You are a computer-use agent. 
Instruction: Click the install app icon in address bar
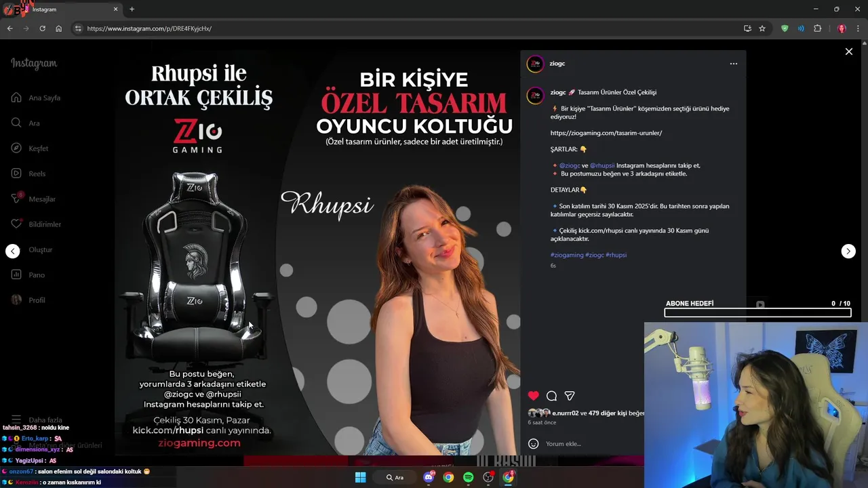point(747,28)
